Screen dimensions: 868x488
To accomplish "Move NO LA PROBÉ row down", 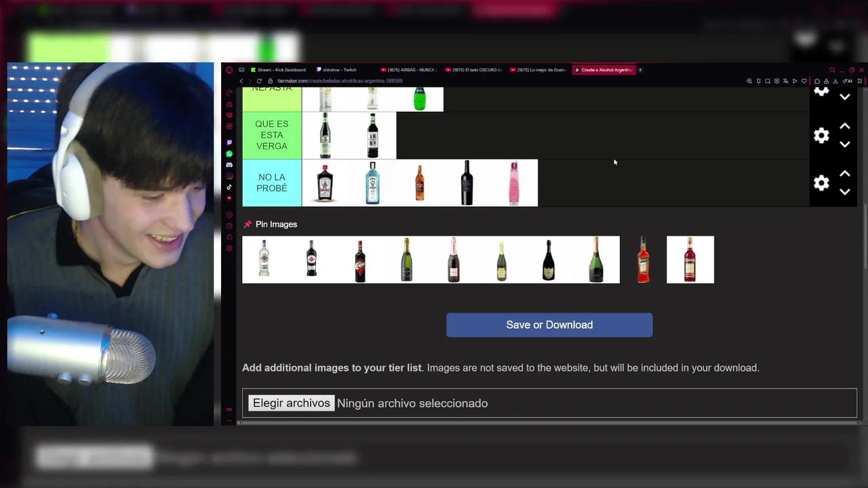I will 845,192.
